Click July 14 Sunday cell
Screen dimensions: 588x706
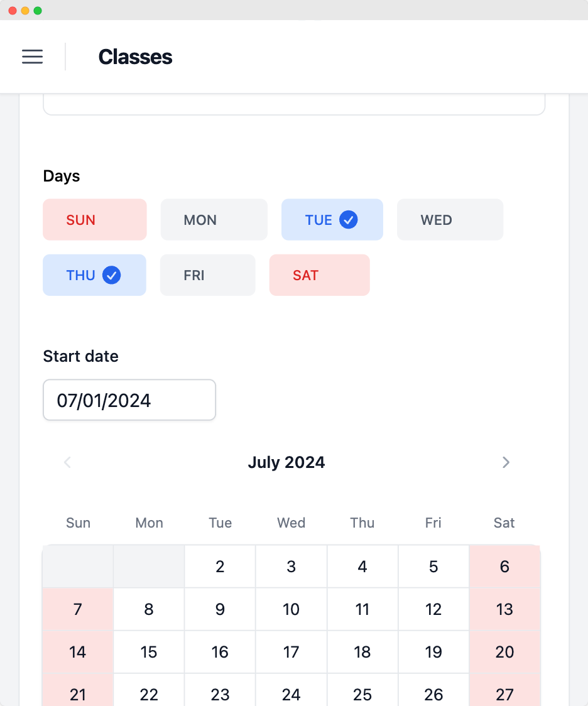pyautogui.click(x=78, y=652)
